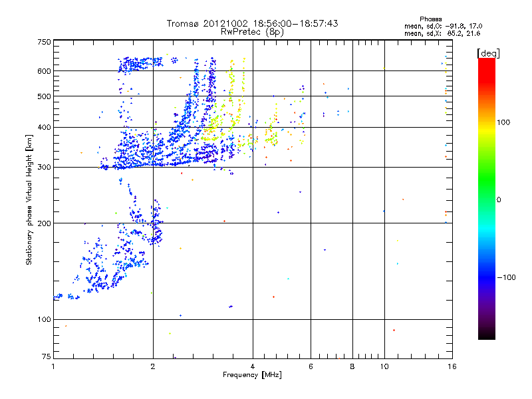The width and height of the screenshot is (532, 399).
Task: Click the '10' frequency axis tick label
Action: click(384, 366)
